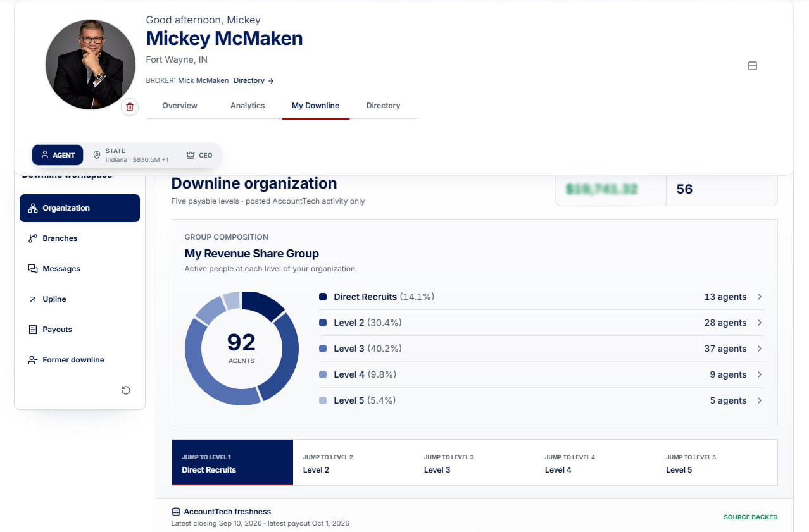The width and height of the screenshot is (809, 532).
Task: Click the profile photo of Mickey McMaken
Action: 91,65
